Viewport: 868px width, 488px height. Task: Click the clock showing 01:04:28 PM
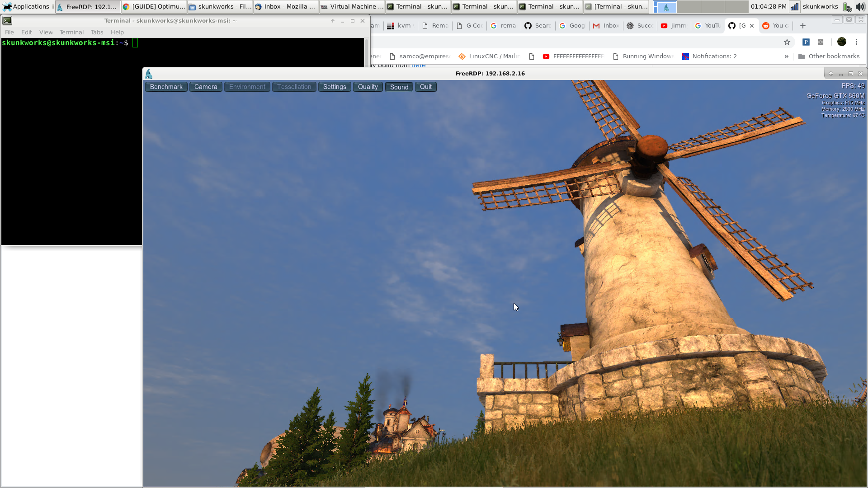769,6
